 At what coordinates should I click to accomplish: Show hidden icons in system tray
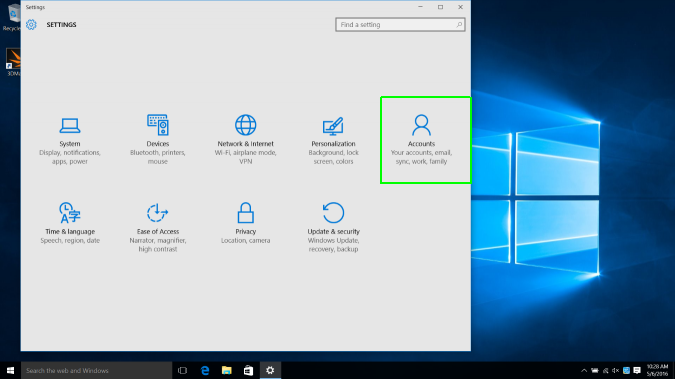point(584,370)
